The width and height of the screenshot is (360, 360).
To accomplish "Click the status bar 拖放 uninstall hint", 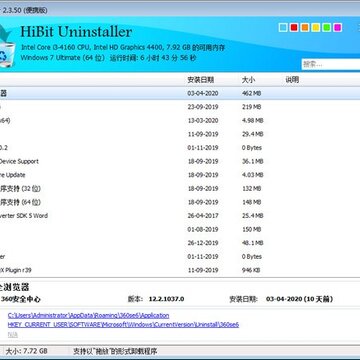I will [115, 351].
